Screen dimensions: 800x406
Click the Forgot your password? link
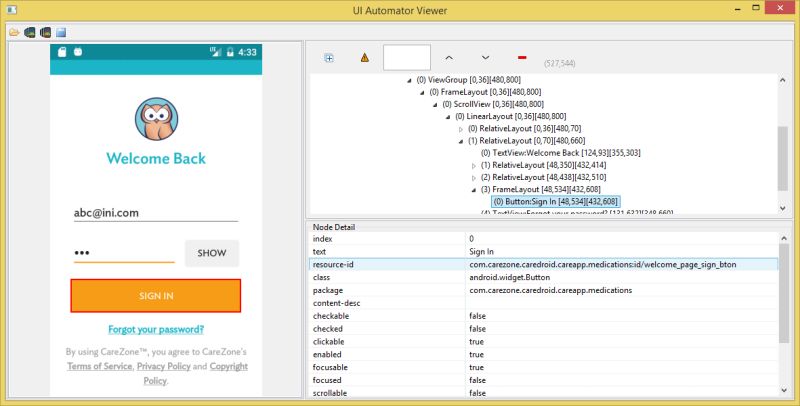(156, 329)
